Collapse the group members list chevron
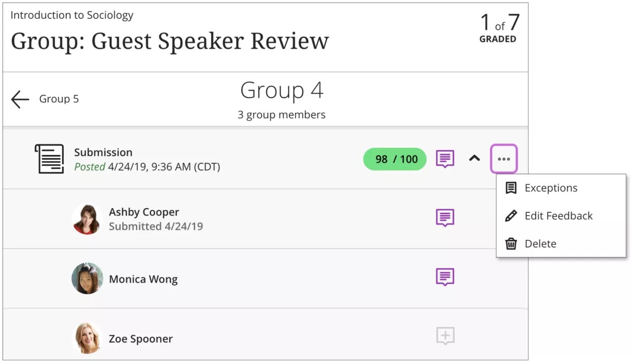Screen dimensions: 633x364 point(474,159)
